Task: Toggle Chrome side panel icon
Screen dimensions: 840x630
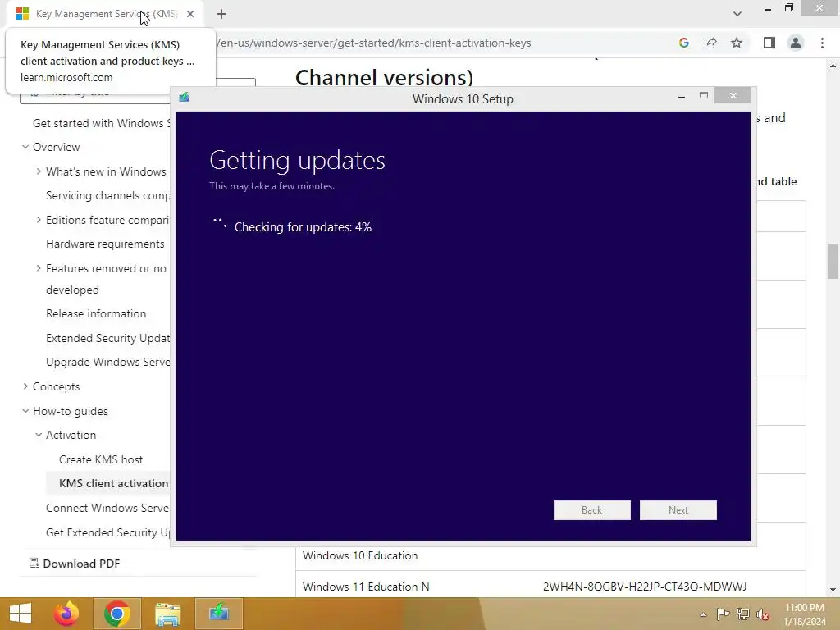Action: point(769,43)
